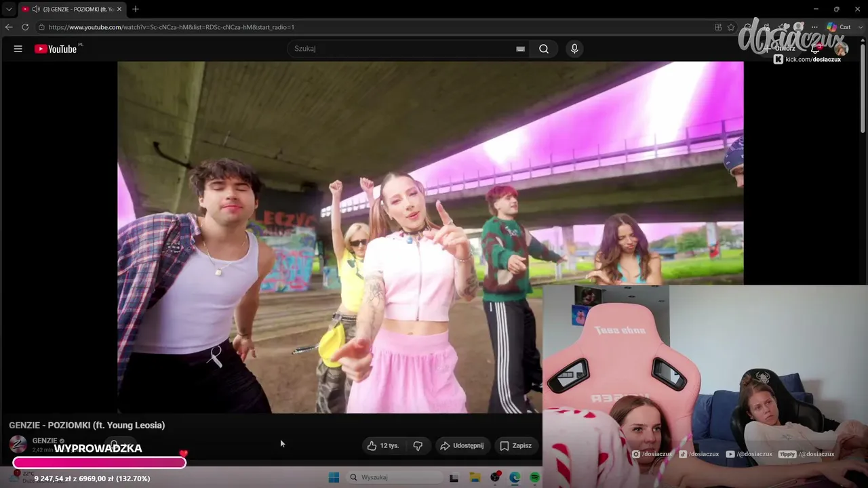Viewport: 868px width, 488px height.
Task: Open the tab list dropdown arrow
Action: [9, 9]
